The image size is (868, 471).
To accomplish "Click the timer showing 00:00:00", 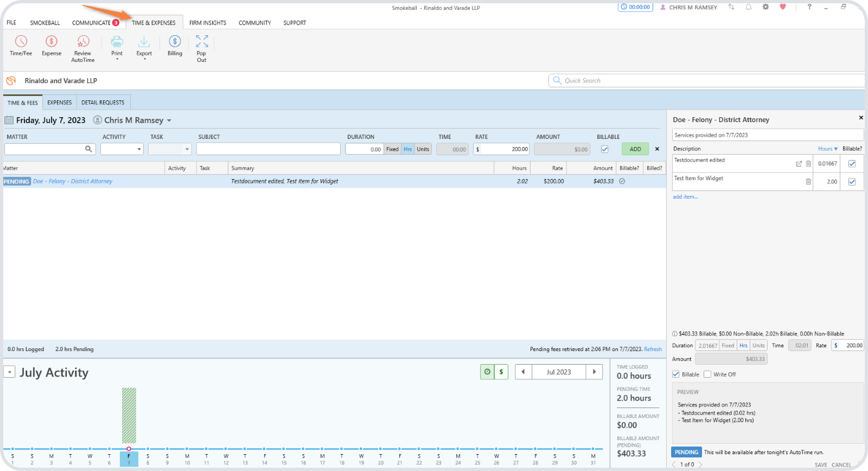I will (635, 7).
